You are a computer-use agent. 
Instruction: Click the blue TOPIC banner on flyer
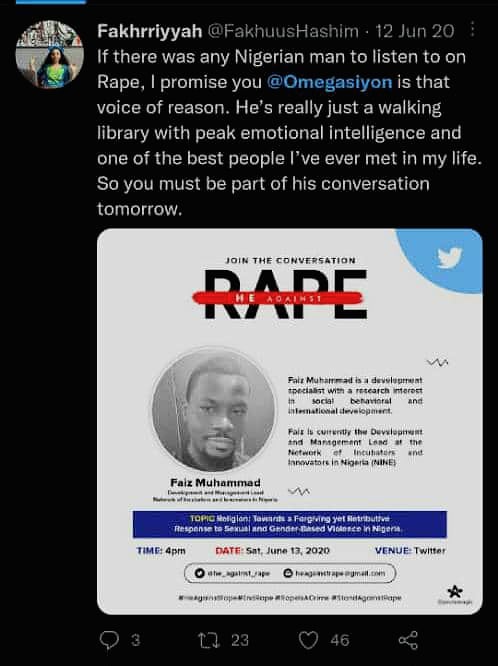coord(290,524)
